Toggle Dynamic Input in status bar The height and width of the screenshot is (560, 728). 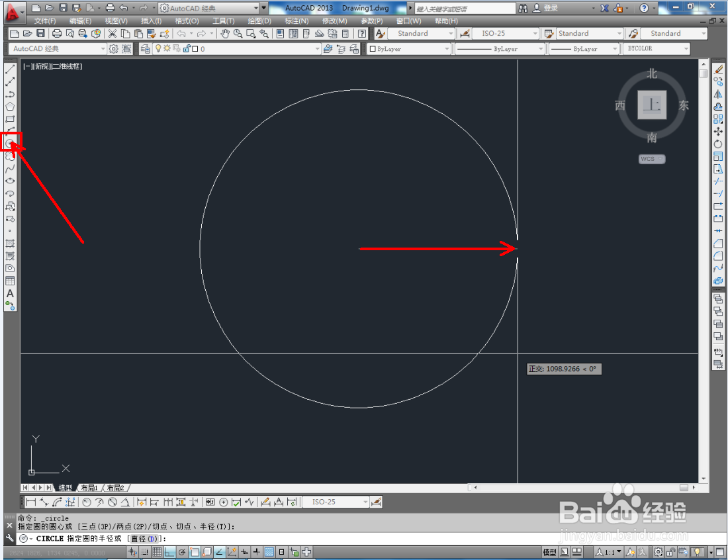coord(244,552)
